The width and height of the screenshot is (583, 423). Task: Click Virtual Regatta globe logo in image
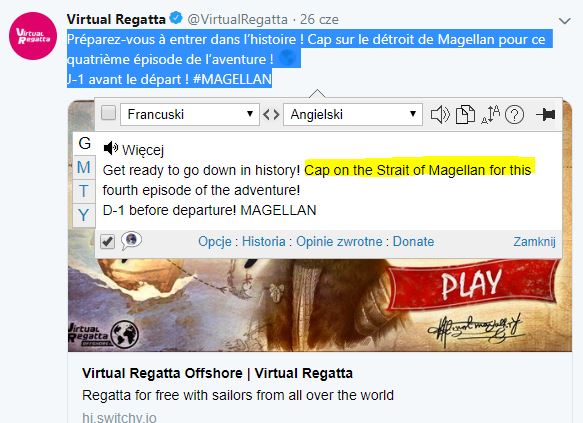(125, 335)
